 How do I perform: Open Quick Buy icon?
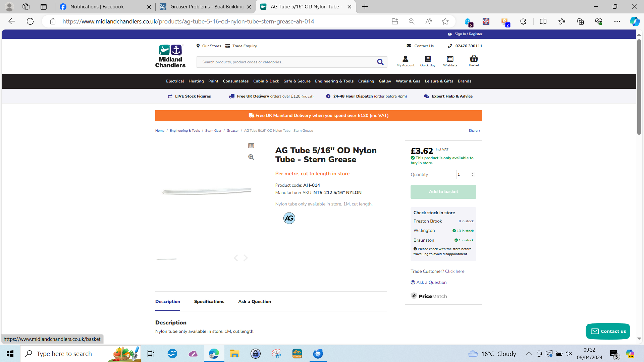tap(428, 61)
